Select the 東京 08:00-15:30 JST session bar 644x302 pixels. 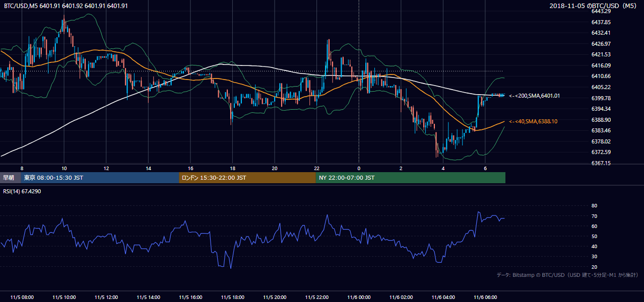pos(100,178)
